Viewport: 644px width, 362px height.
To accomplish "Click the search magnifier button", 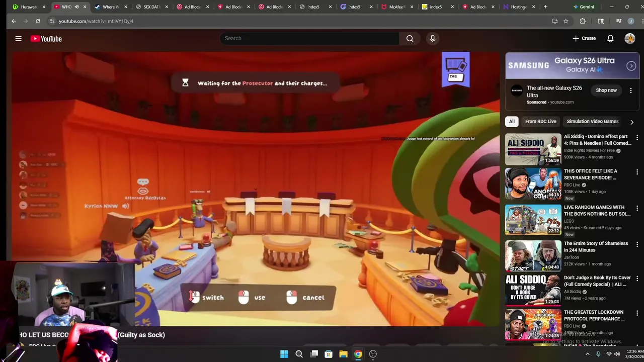I will pos(410,38).
